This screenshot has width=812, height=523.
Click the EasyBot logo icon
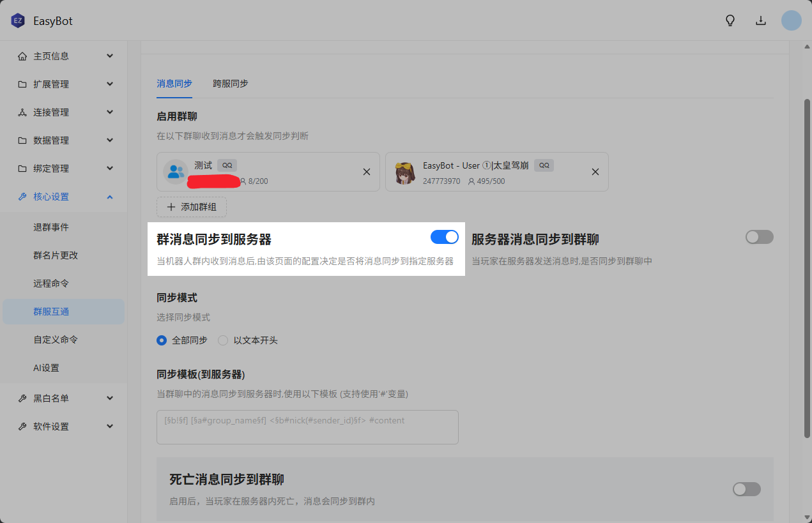click(18, 20)
